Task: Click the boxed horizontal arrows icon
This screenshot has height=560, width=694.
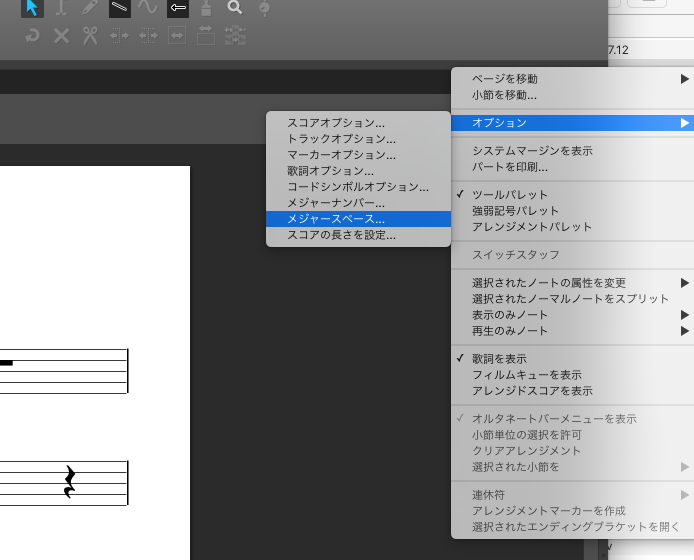Action: [177, 36]
